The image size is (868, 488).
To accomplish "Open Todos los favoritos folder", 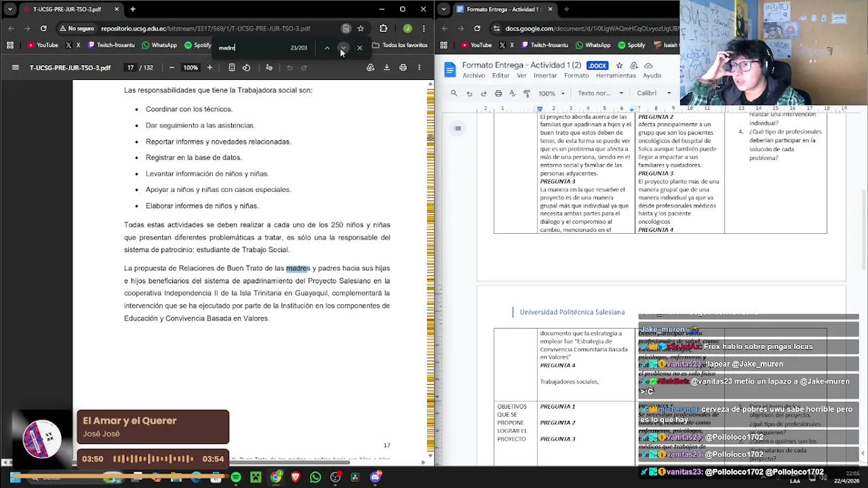I will tap(399, 45).
